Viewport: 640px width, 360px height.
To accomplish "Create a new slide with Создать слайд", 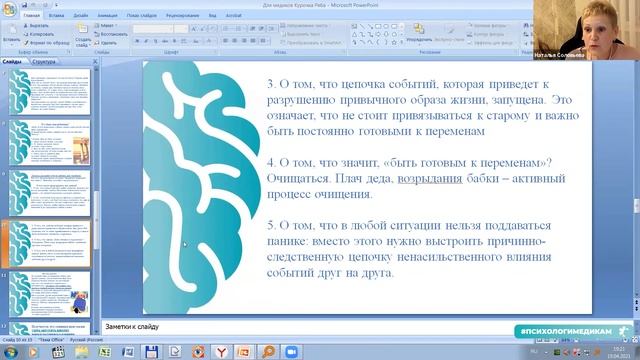I will [x=83, y=36].
